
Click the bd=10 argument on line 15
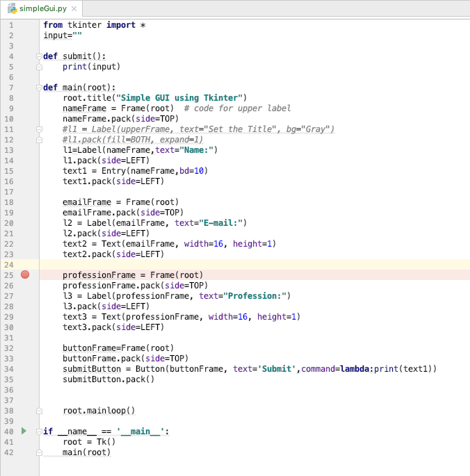click(191, 171)
